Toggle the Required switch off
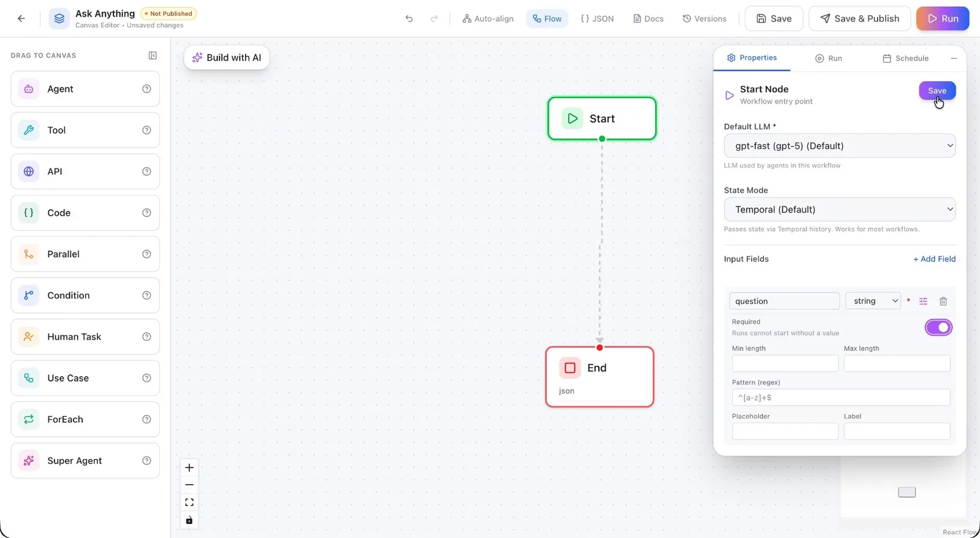Viewport: 980px width, 538px height. [x=938, y=327]
